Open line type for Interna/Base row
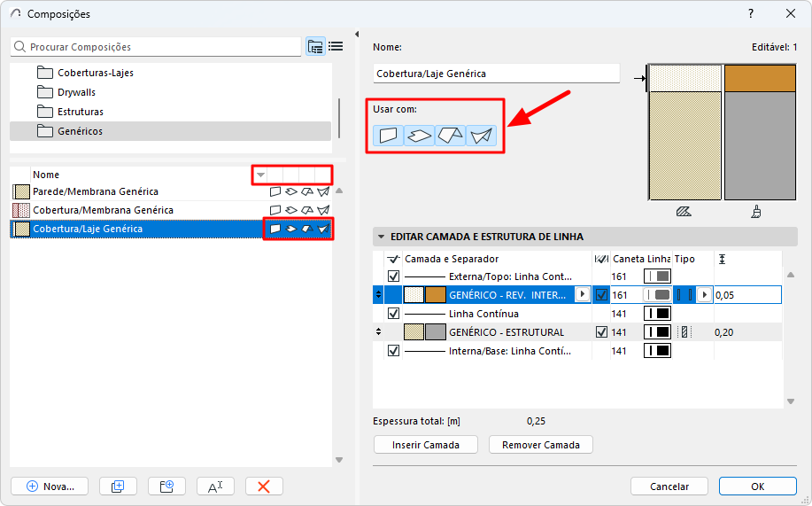The height and width of the screenshot is (506, 812). 657,351
